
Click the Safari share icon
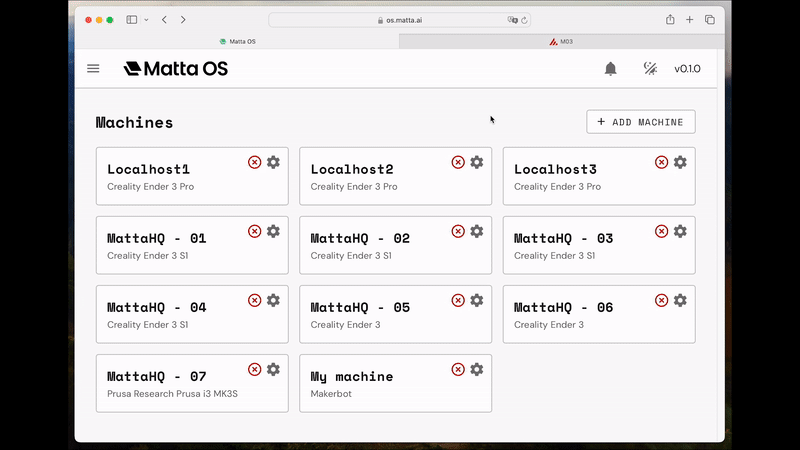point(669,20)
